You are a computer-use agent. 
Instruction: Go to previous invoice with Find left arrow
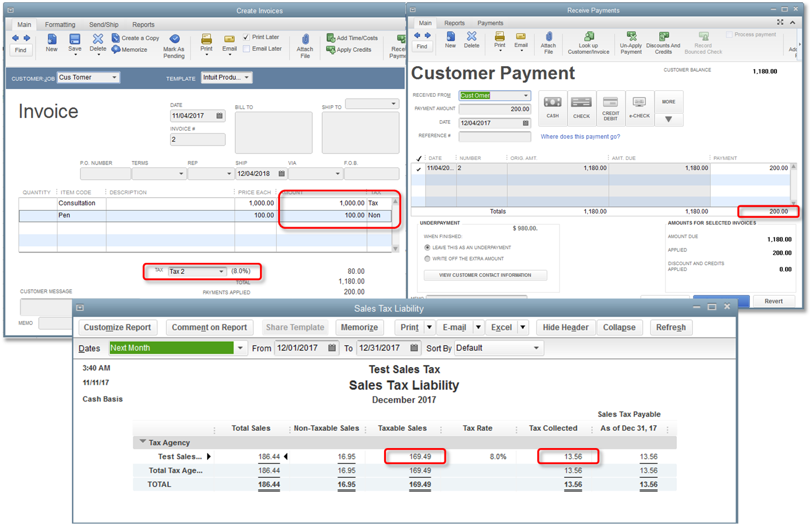pyautogui.click(x=15, y=38)
